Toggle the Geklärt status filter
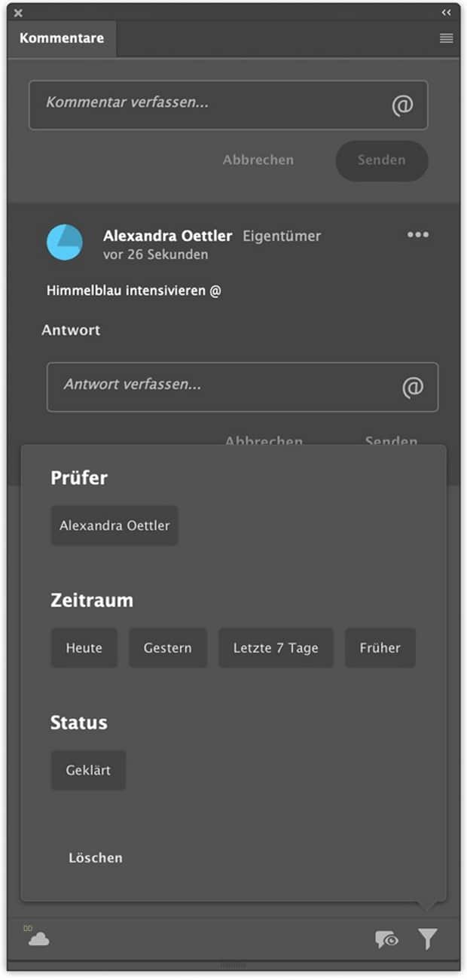 (x=89, y=771)
